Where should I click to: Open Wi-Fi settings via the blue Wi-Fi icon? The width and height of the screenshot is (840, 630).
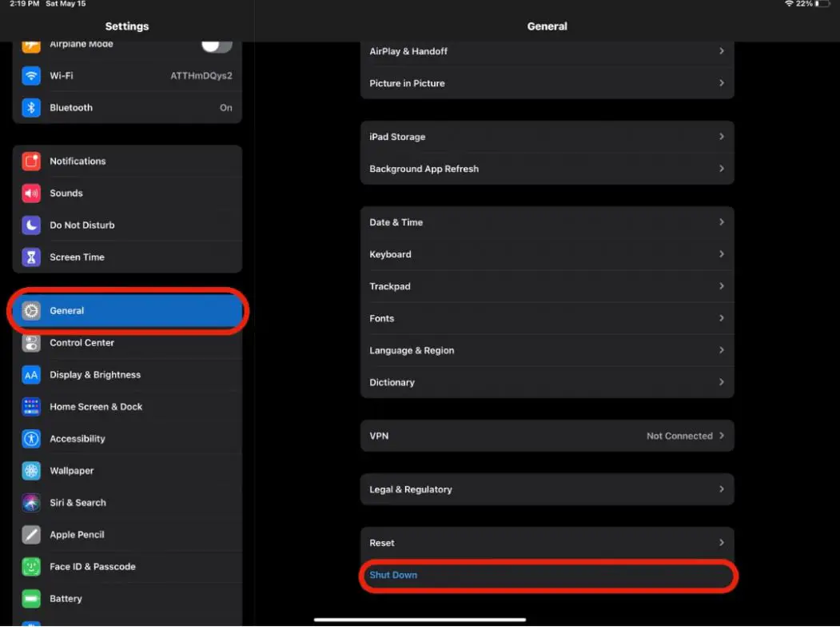pyautogui.click(x=30, y=75)
